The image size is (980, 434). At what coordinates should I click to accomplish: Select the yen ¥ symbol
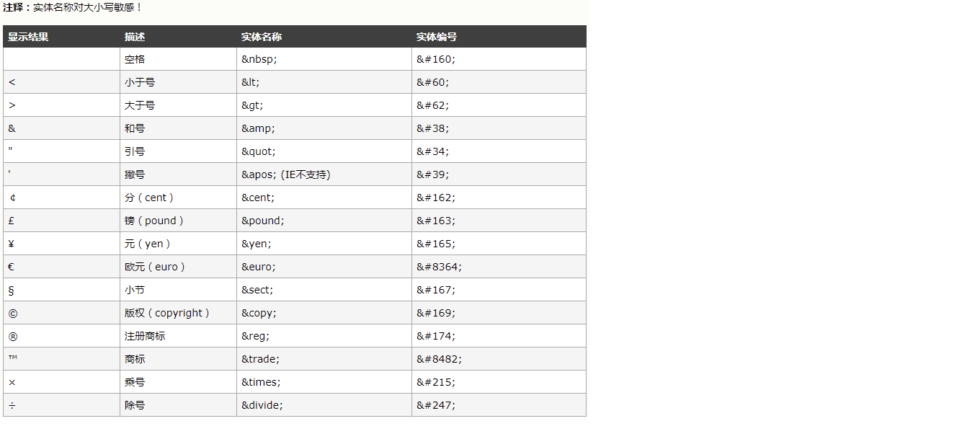click(12, 244)
